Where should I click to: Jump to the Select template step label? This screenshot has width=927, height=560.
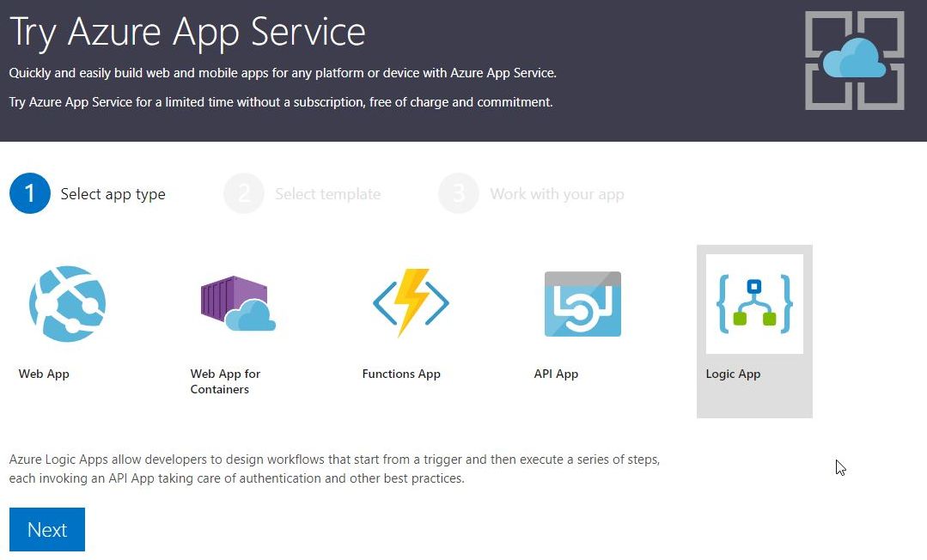[327, 194]
